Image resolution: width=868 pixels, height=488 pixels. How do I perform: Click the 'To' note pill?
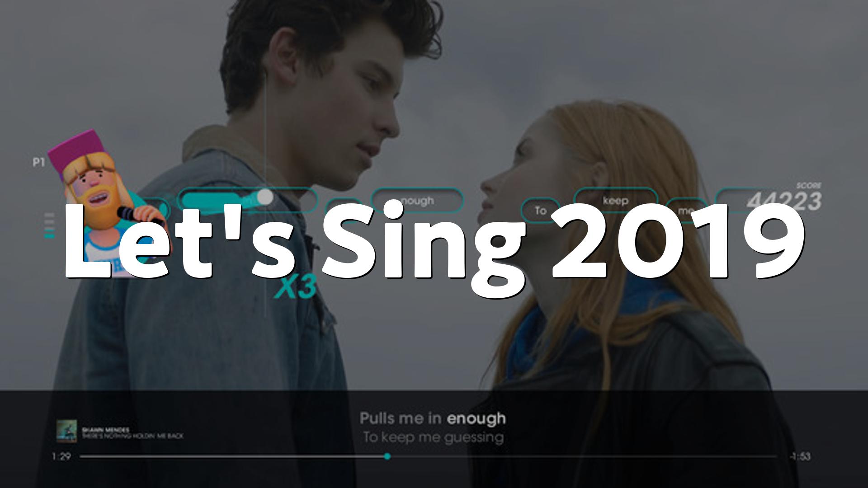pyautogui.click(x=540, y=211)
